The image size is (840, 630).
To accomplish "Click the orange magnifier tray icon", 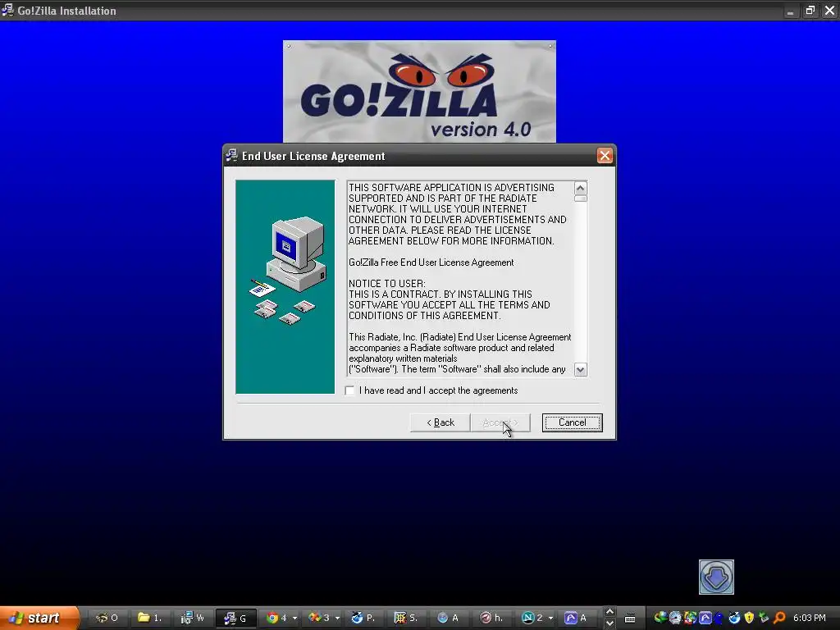I will 779,618.
